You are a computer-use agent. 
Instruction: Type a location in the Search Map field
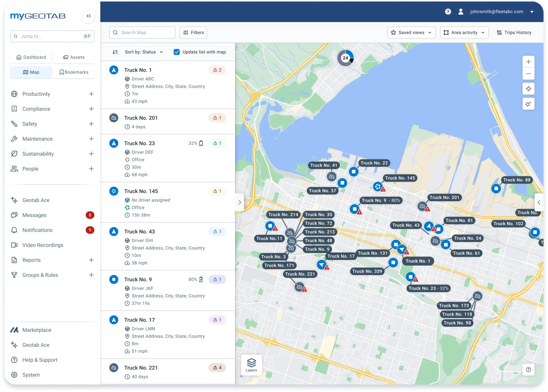(142, 32)
